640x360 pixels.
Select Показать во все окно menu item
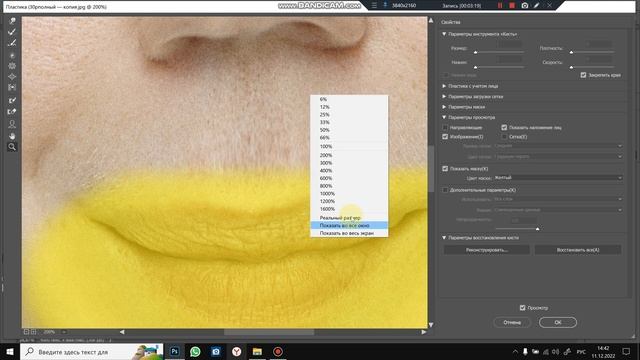coord(349,225)
